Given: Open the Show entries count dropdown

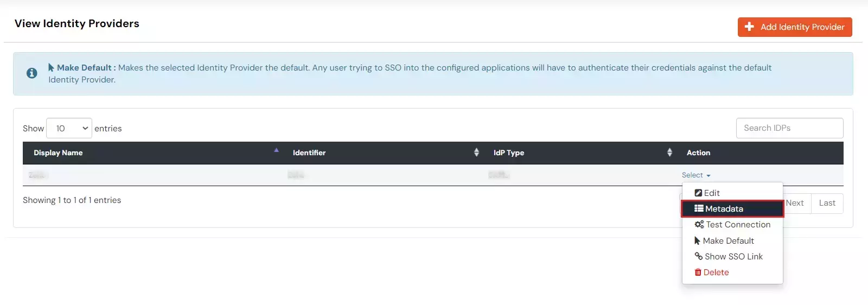Looking at the screenshot, I should 69,128.
